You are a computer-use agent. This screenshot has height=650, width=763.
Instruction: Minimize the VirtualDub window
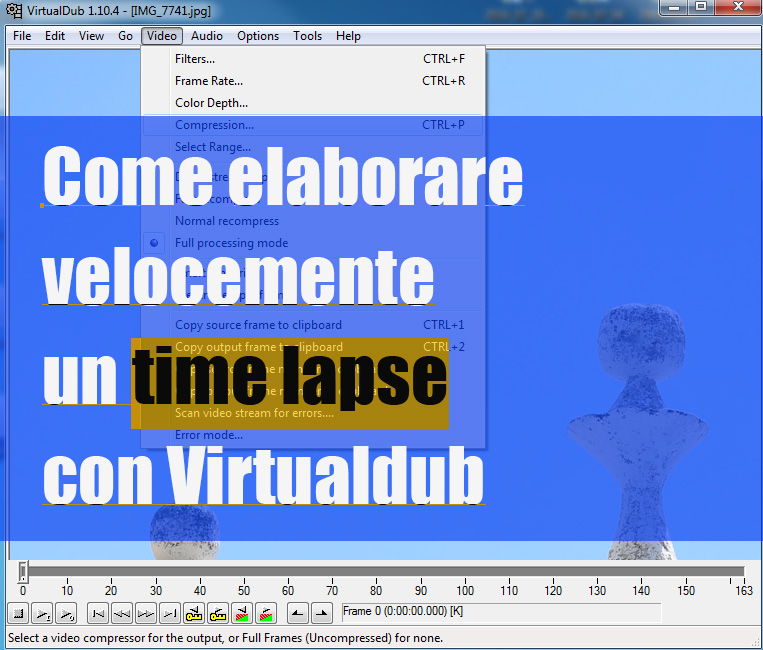pos(674,8)
